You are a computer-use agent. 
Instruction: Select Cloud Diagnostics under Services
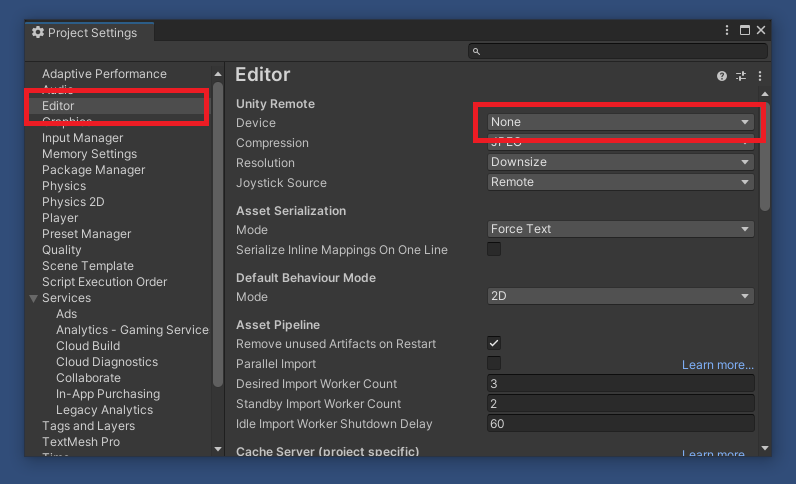click(107, 362)
